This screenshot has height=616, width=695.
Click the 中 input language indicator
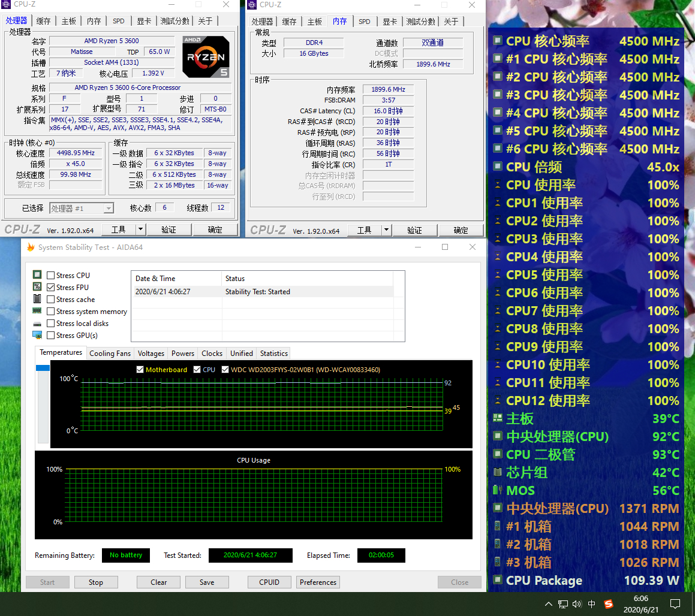[592, 604]
